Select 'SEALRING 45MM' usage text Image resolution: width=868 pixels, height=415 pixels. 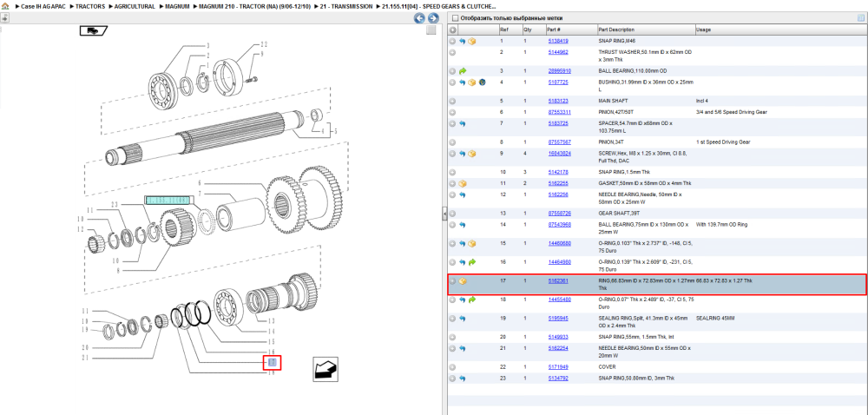714,318
